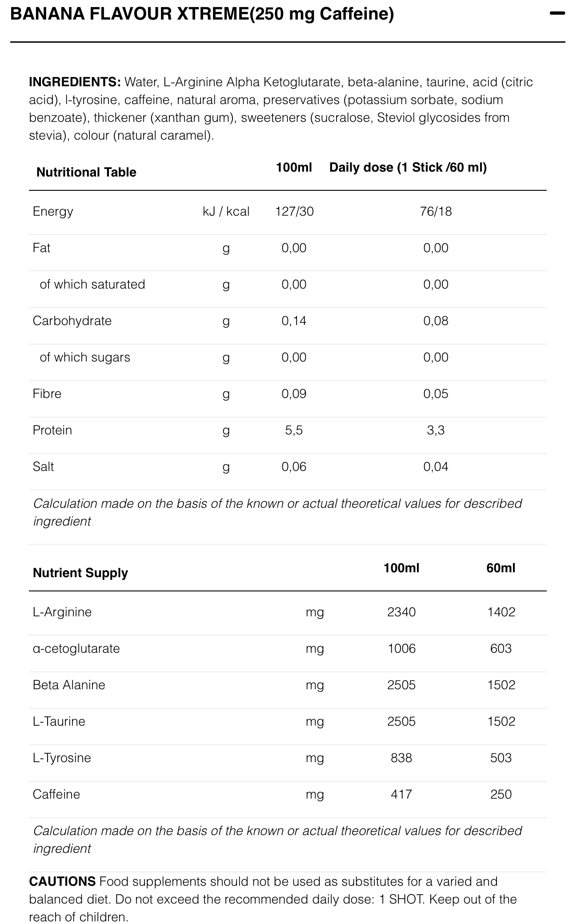Click the L-Arginine row label
Viewport: 577px width, 924px height.
(x=62, y=612)
